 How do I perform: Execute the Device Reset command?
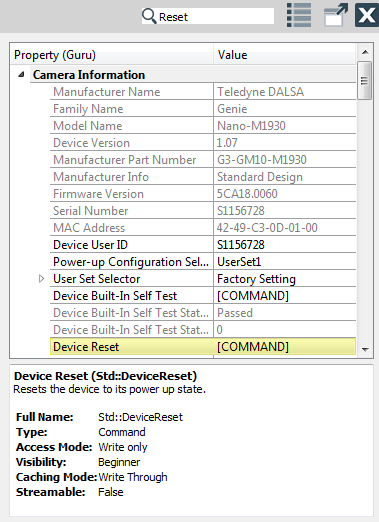[x=285, y=347]
